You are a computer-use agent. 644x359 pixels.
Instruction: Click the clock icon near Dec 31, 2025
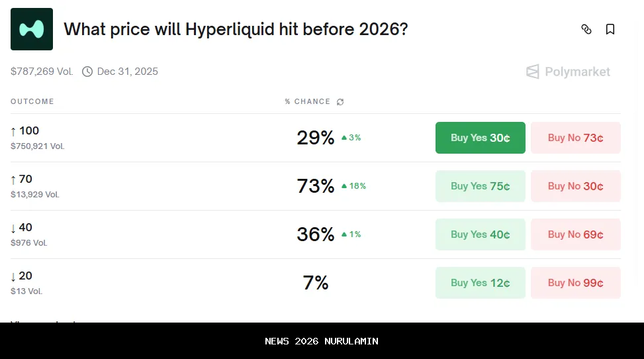tap(87, 72)
